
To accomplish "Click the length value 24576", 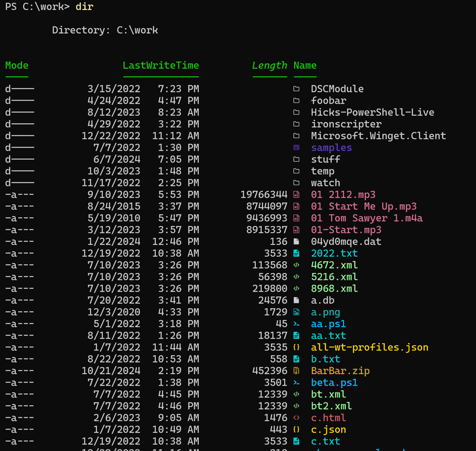I will [x=273, y=300].
